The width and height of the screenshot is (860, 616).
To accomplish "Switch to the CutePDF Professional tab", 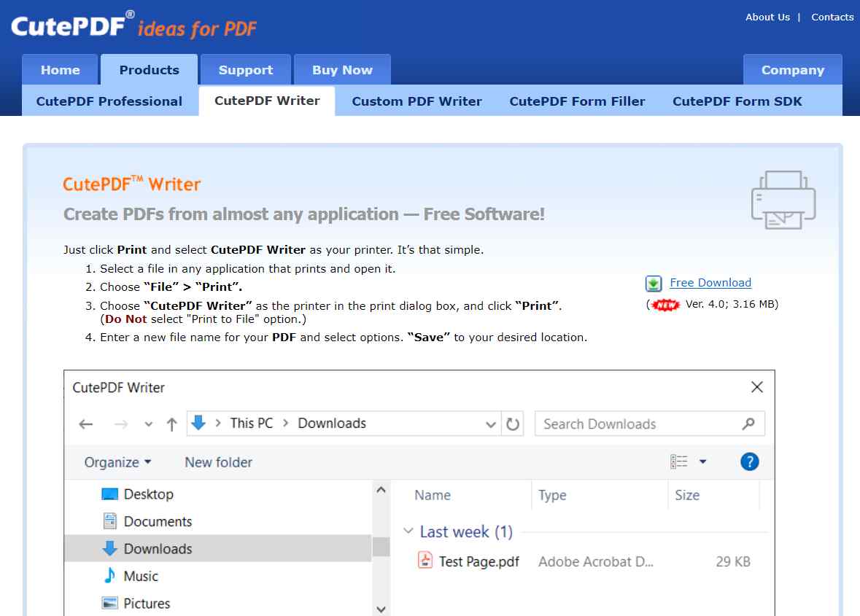I will pos(109,101).
